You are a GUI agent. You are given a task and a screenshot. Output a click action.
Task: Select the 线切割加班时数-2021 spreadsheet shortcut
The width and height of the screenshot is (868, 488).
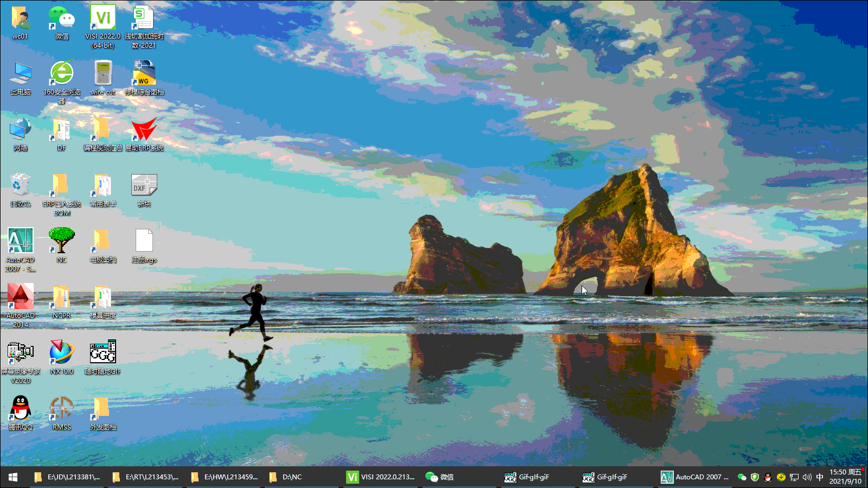[144, 27]
